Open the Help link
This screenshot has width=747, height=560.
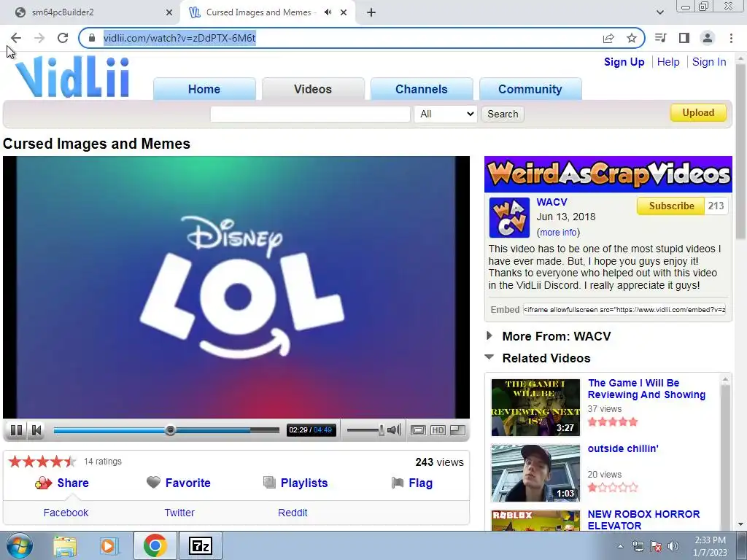(x=668, y=62)
